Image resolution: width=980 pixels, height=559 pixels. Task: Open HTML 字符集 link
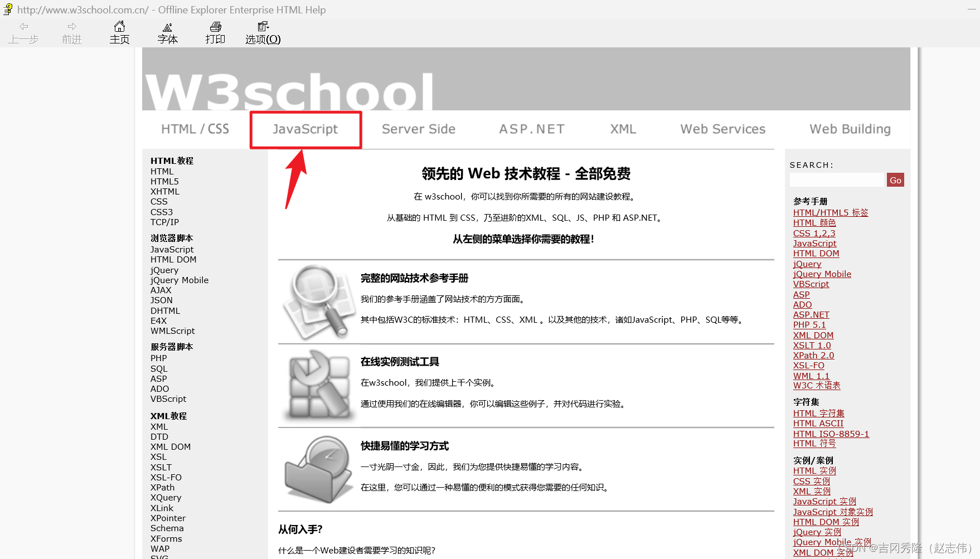818,414
